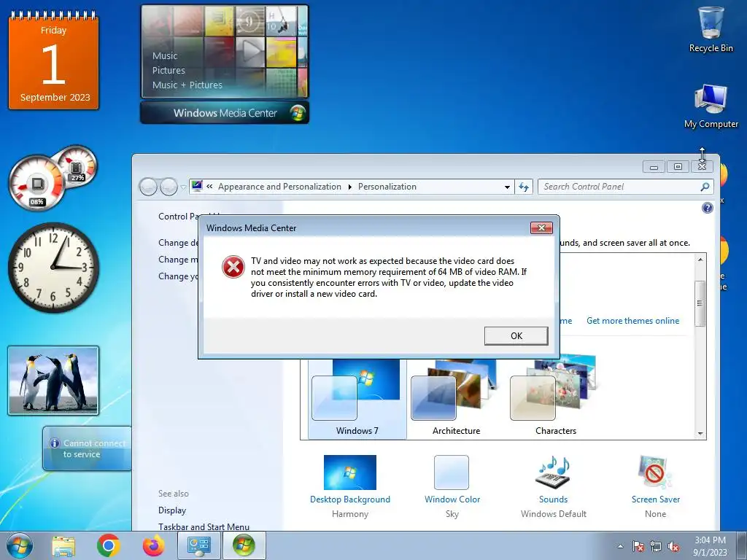
Task: Launch Firefox from the taskbar
Action: 153,545
